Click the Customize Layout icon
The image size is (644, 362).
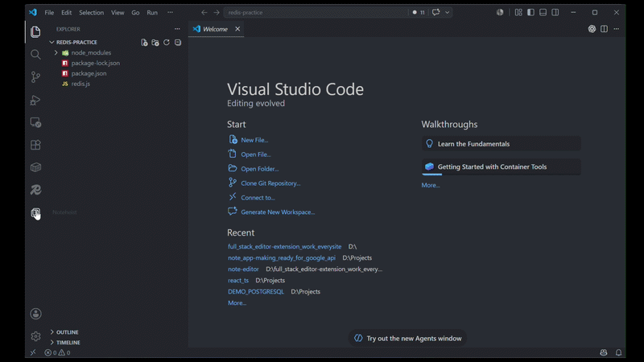(518, 12)
